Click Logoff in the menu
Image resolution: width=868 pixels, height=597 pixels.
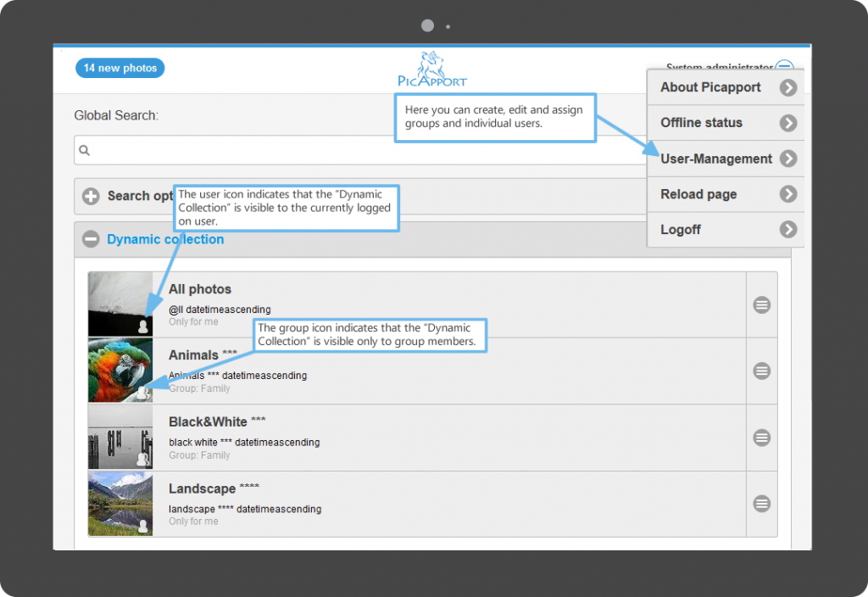(726, 230)
